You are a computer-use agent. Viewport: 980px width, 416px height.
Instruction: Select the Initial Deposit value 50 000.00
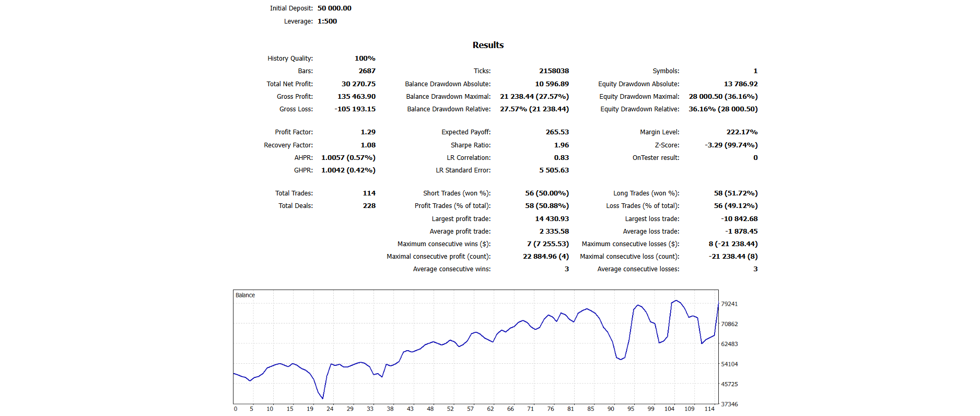[x=334, y=8]
